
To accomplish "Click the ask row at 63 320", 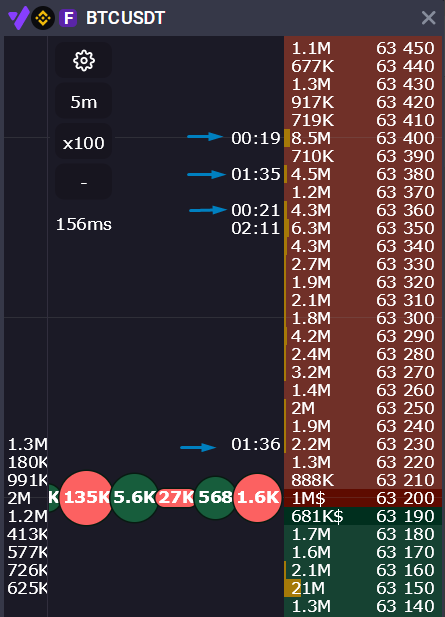I will pos(363,282).
